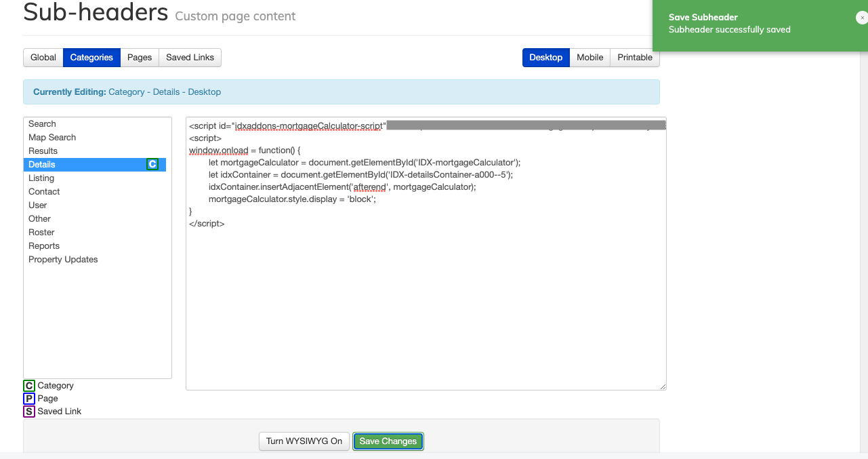Switch to the Mobile view tab
This screenshot has width=868, height=459.
(x=590, y=58)
